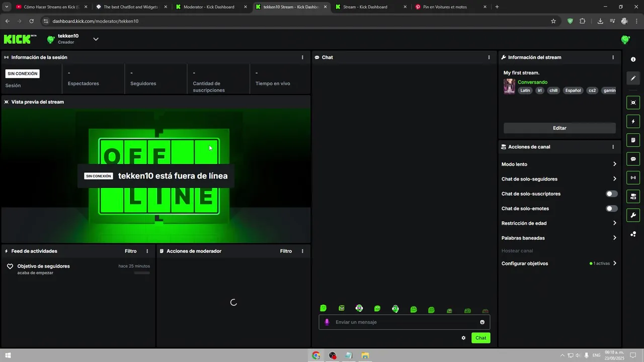Open a new browser tab
The height and width of the screenshot is (362, 644).
click(x=497, y=7)
